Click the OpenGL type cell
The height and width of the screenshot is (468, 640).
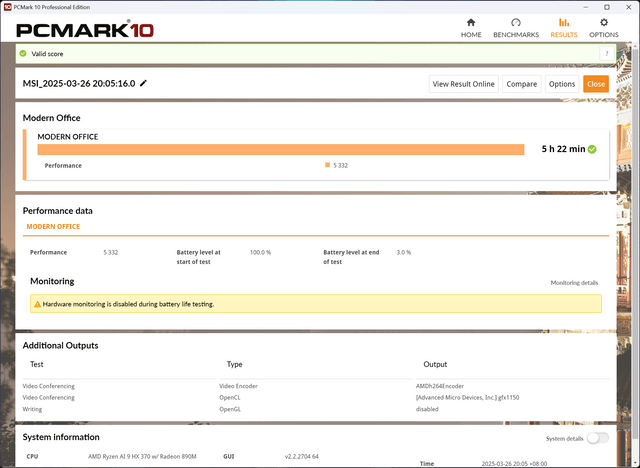[x=230, y=409]
